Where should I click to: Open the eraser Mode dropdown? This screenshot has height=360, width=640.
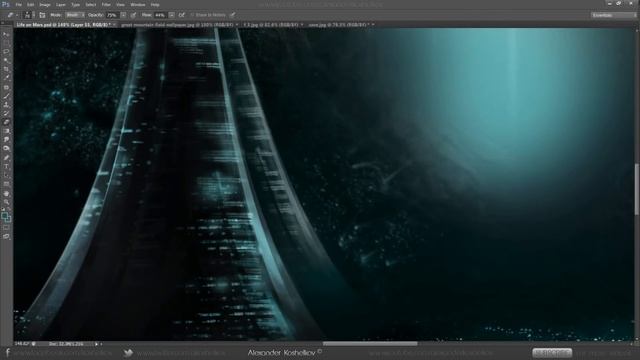click(75, 15)
